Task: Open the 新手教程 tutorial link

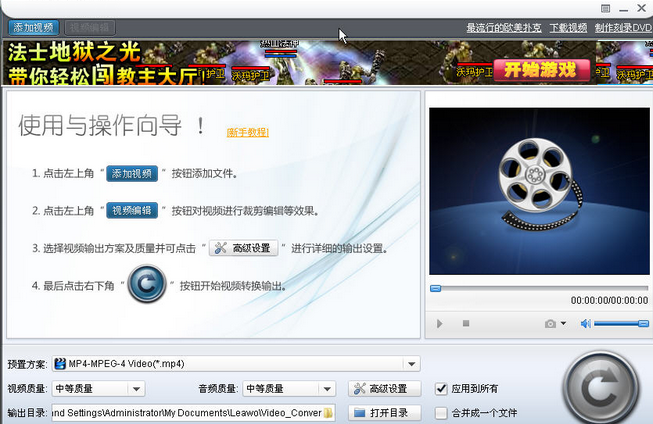Action: point(248,132)
